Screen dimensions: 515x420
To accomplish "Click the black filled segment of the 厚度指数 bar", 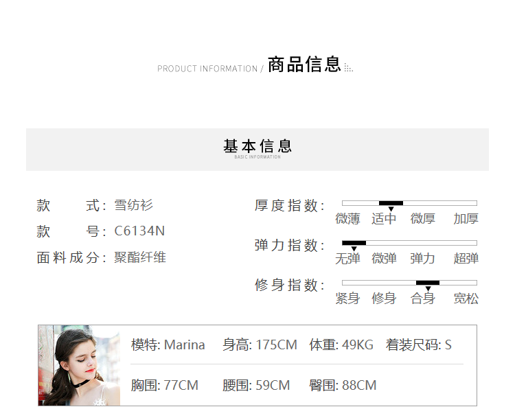I will 391,203.
